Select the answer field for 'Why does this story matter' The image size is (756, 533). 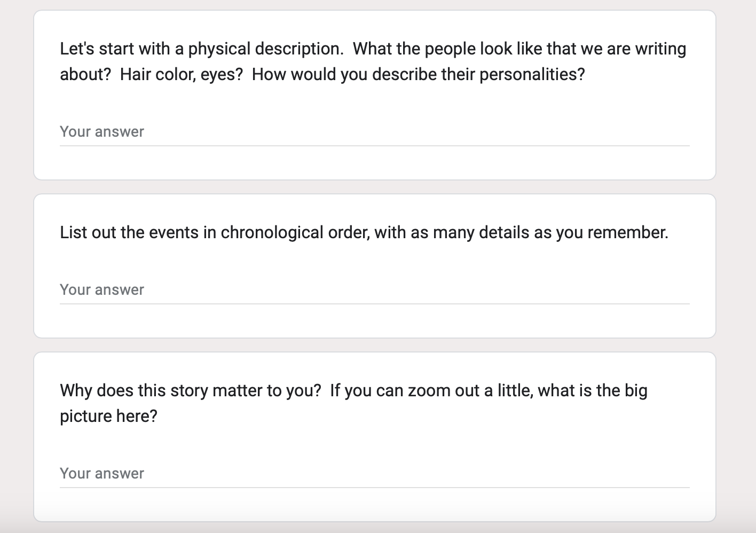[374, 474]
